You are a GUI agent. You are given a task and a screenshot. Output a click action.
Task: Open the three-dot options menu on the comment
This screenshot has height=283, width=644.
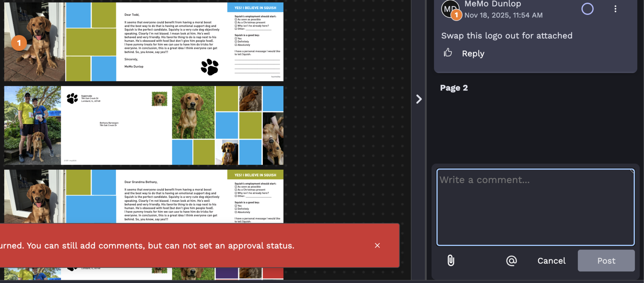click(615, 9)
